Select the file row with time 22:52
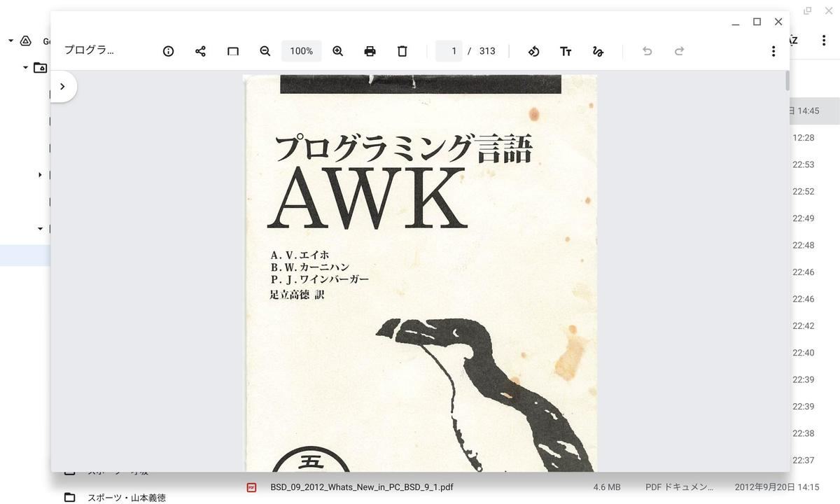 point(815,191)
